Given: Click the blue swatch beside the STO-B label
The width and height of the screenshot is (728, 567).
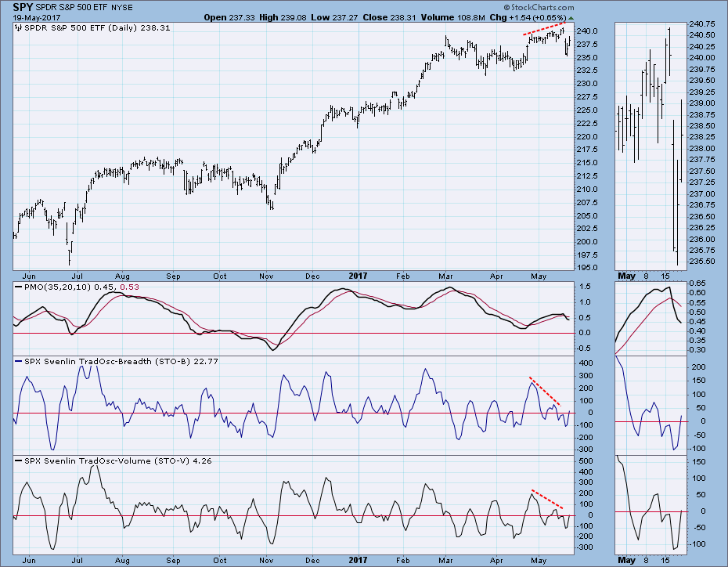Looking at the screenshot, I should (x=18, y=361).
